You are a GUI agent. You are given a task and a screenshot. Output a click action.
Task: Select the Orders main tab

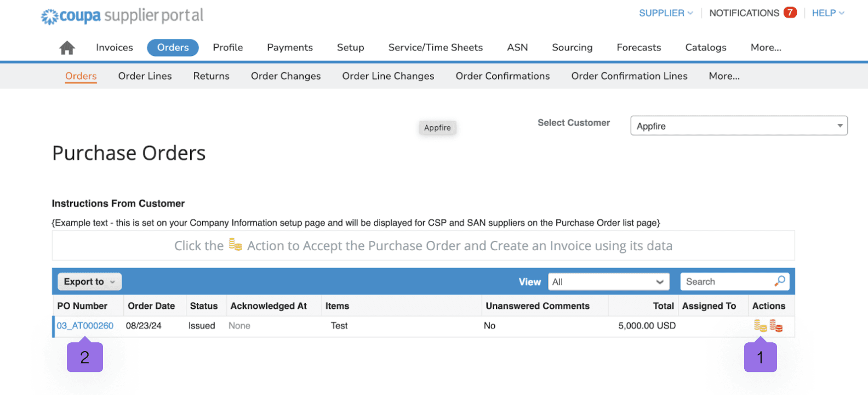tap(173, 48)
